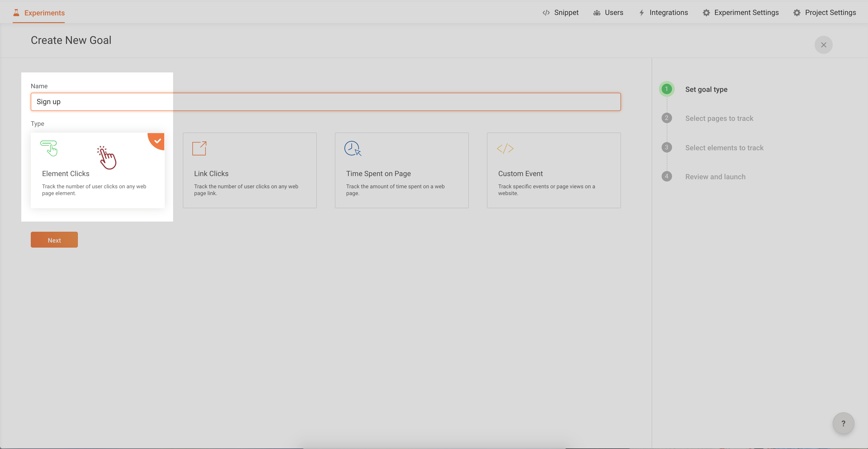Open Experiment Settings

pos(741,12)
